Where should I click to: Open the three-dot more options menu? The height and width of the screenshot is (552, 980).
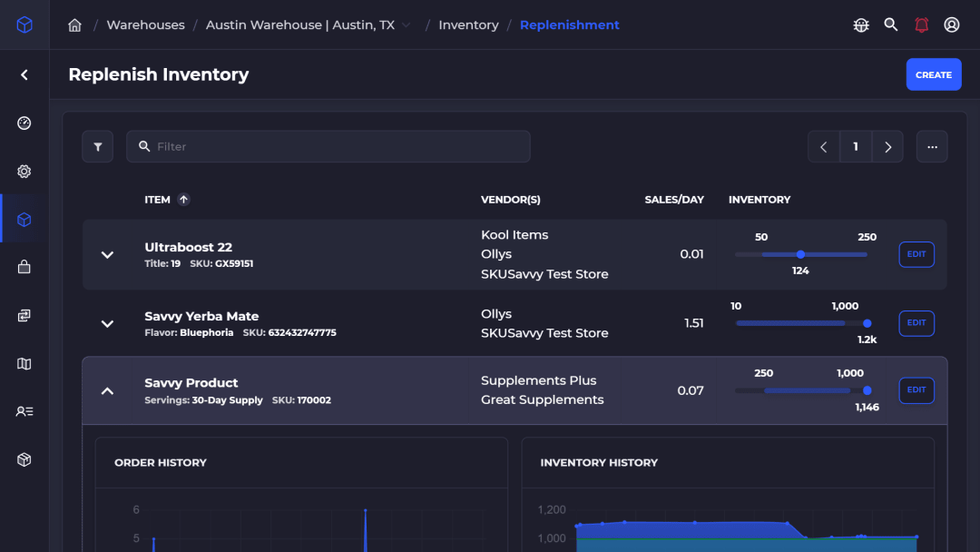[932, 147]
